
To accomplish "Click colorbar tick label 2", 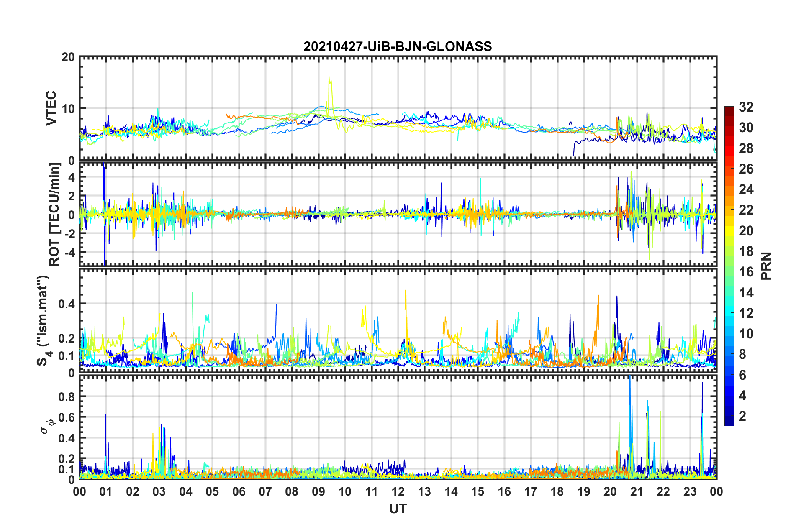I will tap(742, 416).
